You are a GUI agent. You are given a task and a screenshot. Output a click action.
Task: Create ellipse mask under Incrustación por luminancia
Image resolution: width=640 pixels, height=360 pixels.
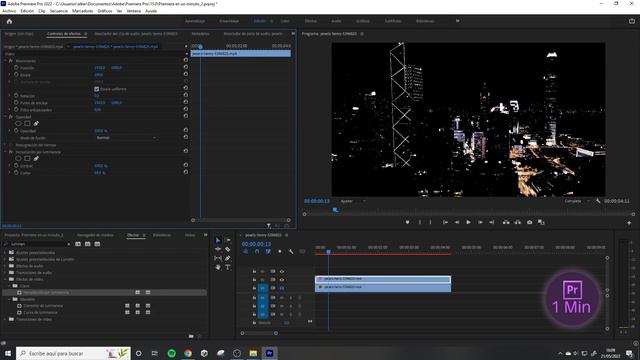[x=18, y=158]
